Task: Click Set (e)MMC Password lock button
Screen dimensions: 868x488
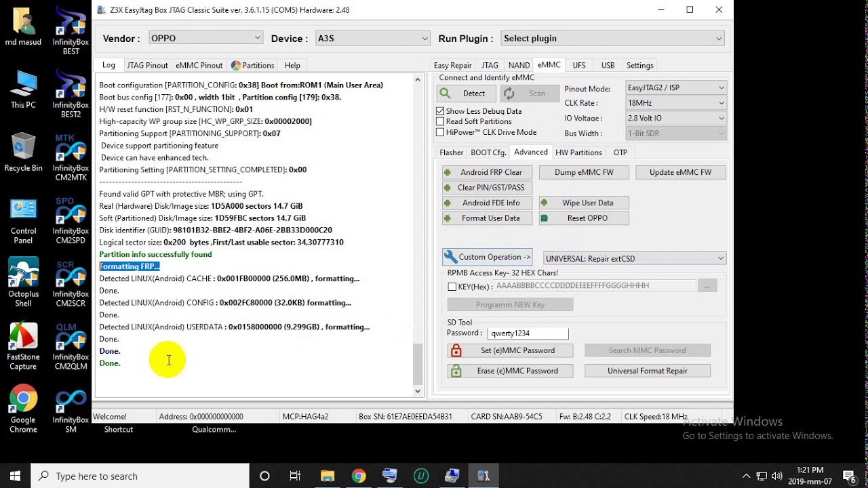Action: (x=510, y=350)
